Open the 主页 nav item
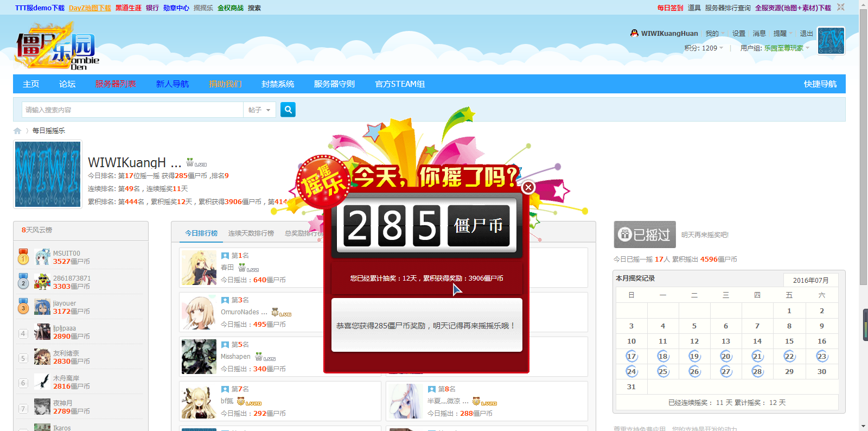Image resolution: width=868 pixels, height=431 pixels. tap(31, 84)
